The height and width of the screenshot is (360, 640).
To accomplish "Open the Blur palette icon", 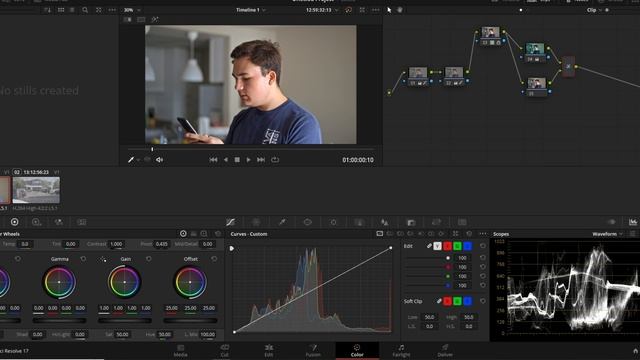I will [x=385, y=222].
